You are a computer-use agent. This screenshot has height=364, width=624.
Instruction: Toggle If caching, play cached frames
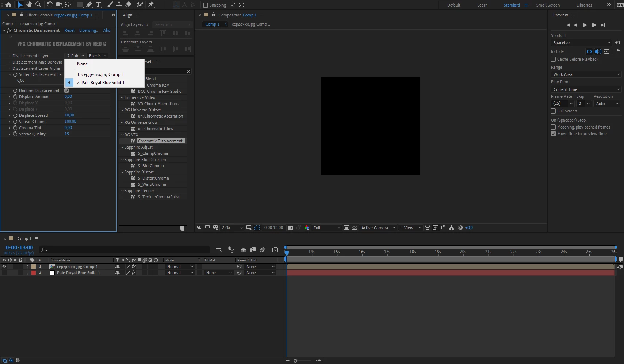[553, 127]
